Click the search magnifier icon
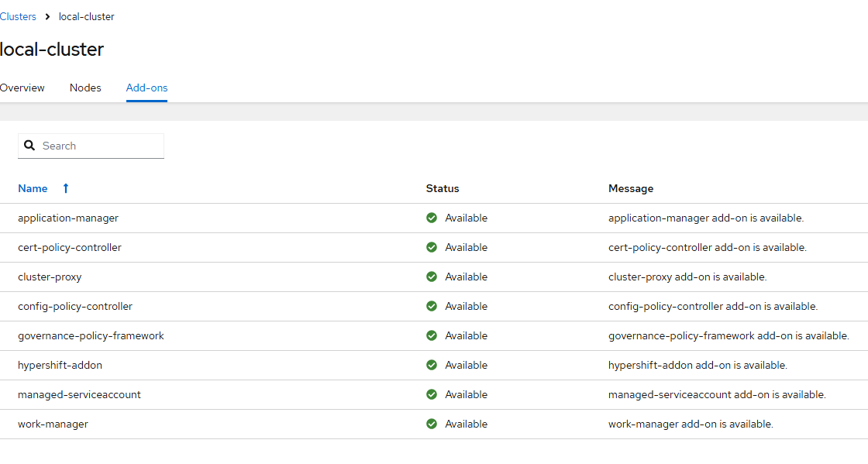The image size is (868, 464). click(x=29, y=146)
